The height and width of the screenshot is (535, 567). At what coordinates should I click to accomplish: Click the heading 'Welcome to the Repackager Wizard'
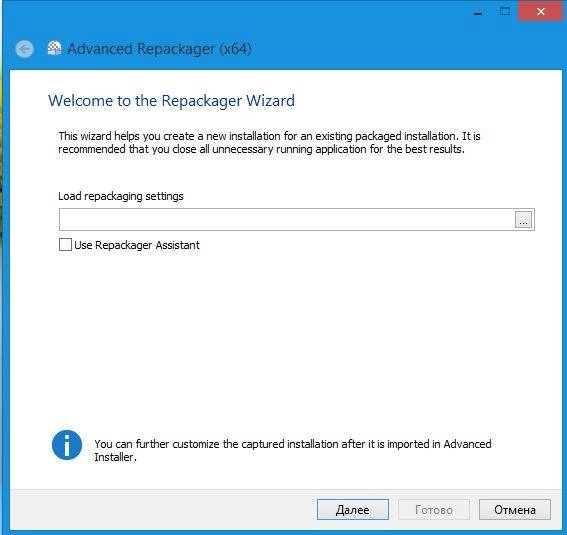(171, 101)
